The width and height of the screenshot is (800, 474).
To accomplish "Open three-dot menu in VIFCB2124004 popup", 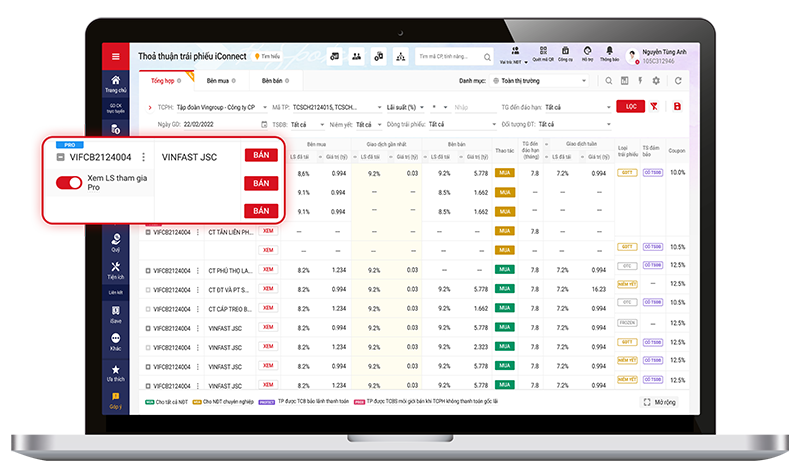I will pyautogui.click(x=143, y=157).
